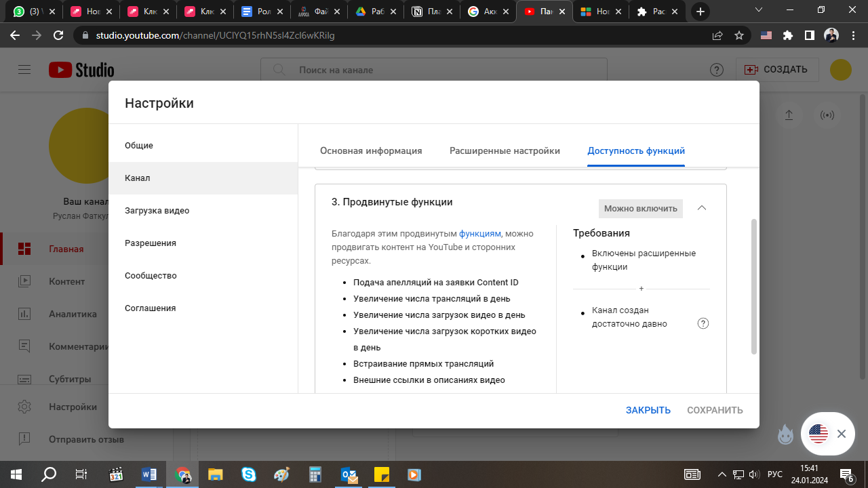Screen dimensions: 868x488
Task: Click the settings dialog vertical scrollbar
Action: click(753, 285)
